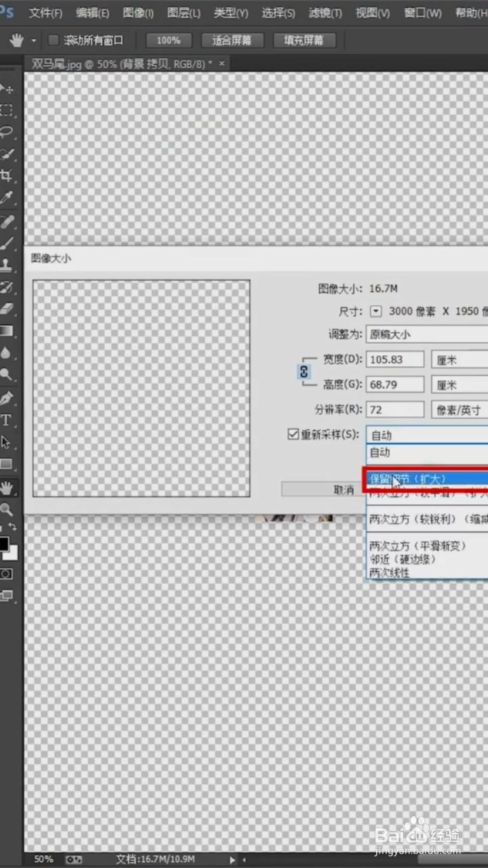Viewport: 488px width, 868px height.
Task: Click the 适合屏幕 button
Action: (x=232, y=41)
